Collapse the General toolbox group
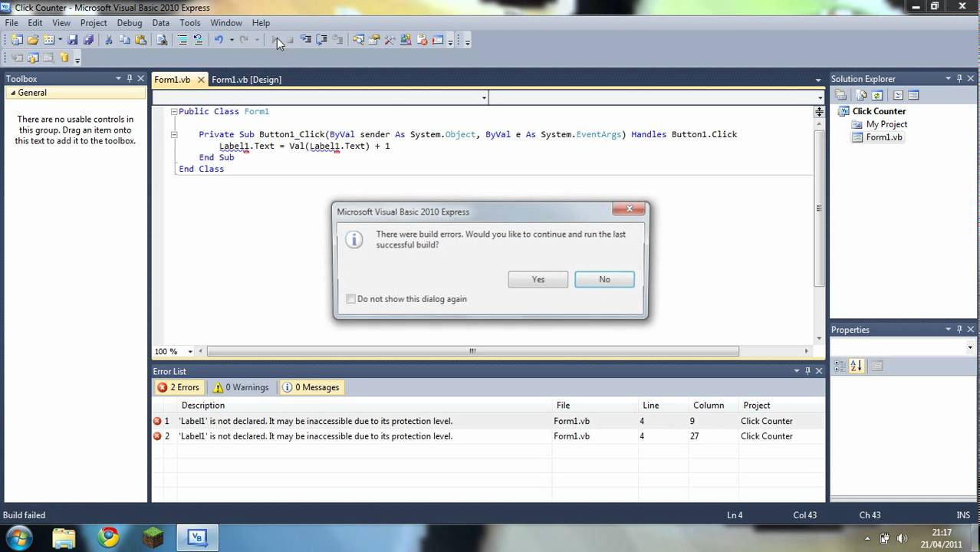980x552 pixels. (x=13, y=93)
